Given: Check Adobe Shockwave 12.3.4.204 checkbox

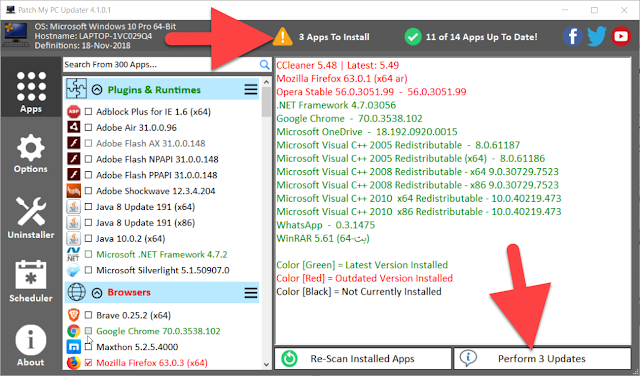Looking at the screenshot, I should click(x=88, y=191).
